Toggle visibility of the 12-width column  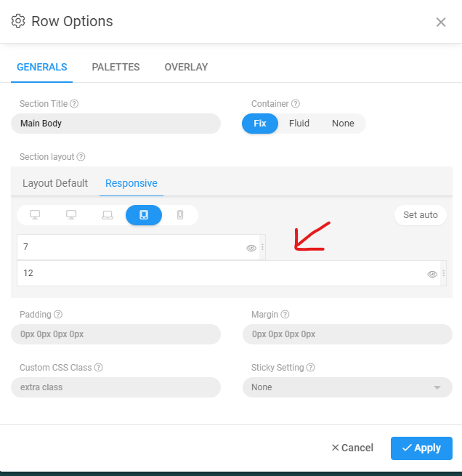pos(432,274)
